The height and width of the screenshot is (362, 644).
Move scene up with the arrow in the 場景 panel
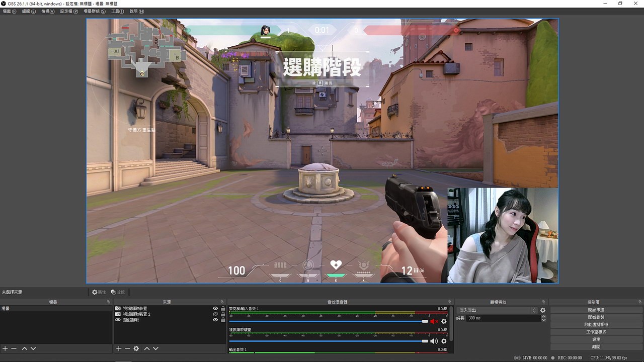click(24, 348)
